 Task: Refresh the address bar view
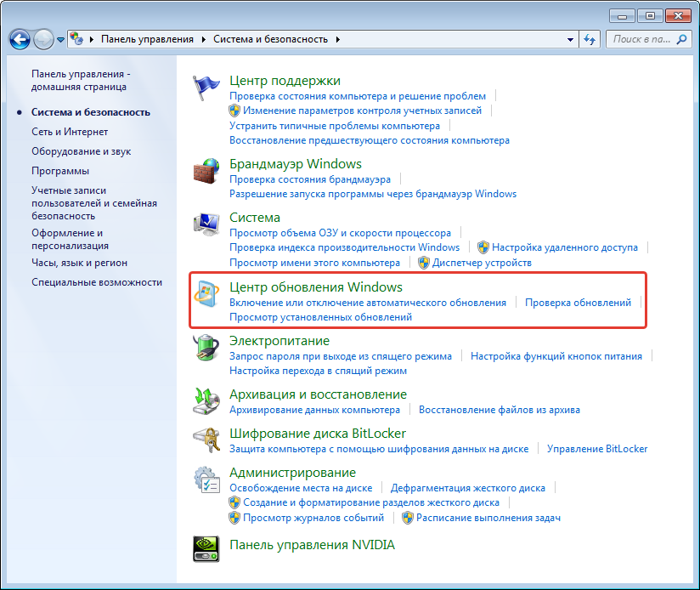click(590, 40)
